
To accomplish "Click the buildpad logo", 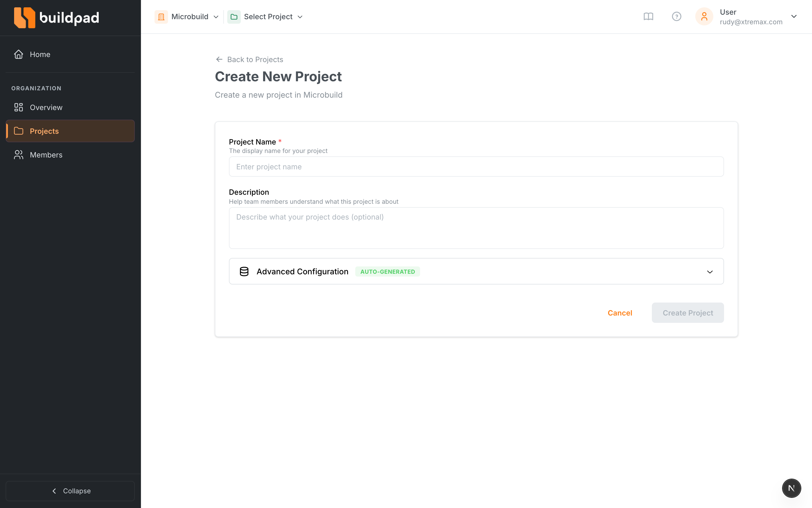I will [x=56, y=17].
